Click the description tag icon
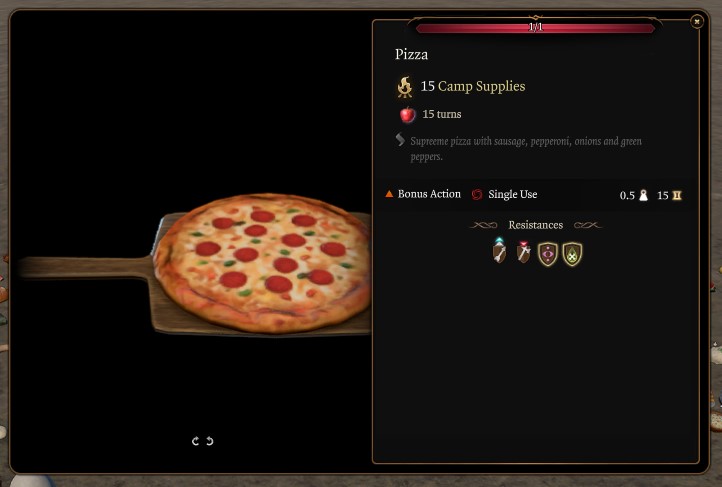Image resolution: width=722 pixels, height=487 pixels. [x=400, y=139]
